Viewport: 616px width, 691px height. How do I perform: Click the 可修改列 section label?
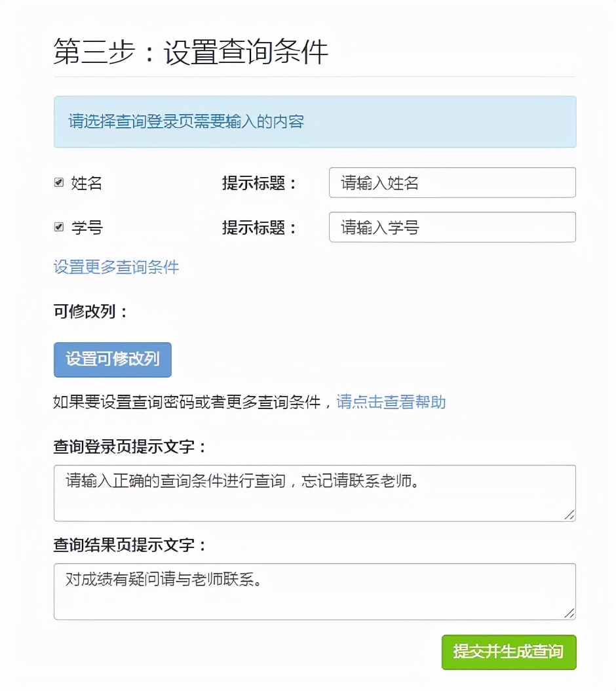[x=90, y=311]
